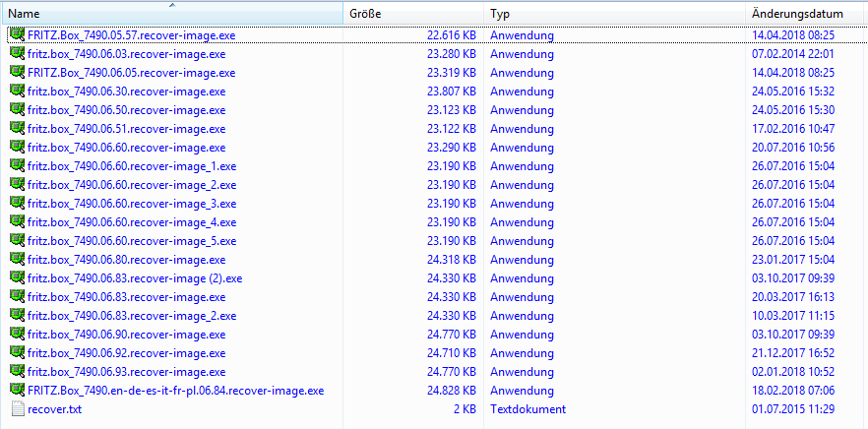The image size is (868, 429).
Task: Select icon of fritz.box_7490.06.60.recover-image_1.exe
Action: [18, 165]
